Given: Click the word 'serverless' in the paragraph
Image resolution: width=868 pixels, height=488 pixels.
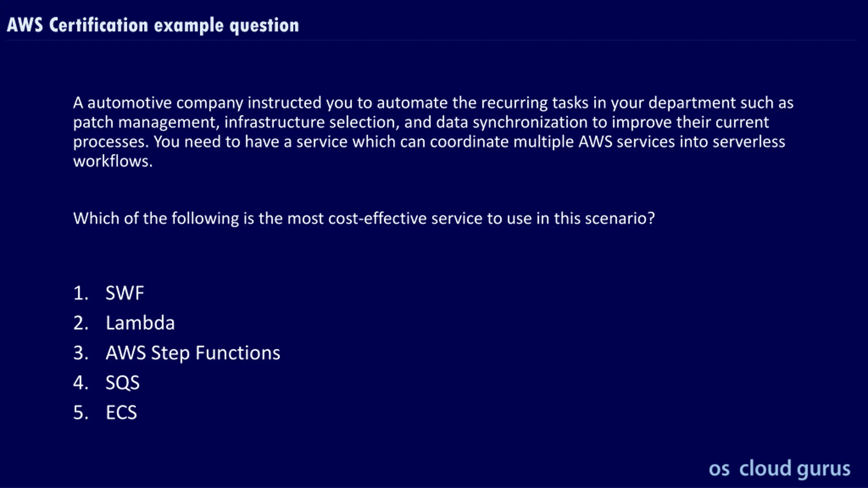Looking at the screenshot, I should coord(749,142).
